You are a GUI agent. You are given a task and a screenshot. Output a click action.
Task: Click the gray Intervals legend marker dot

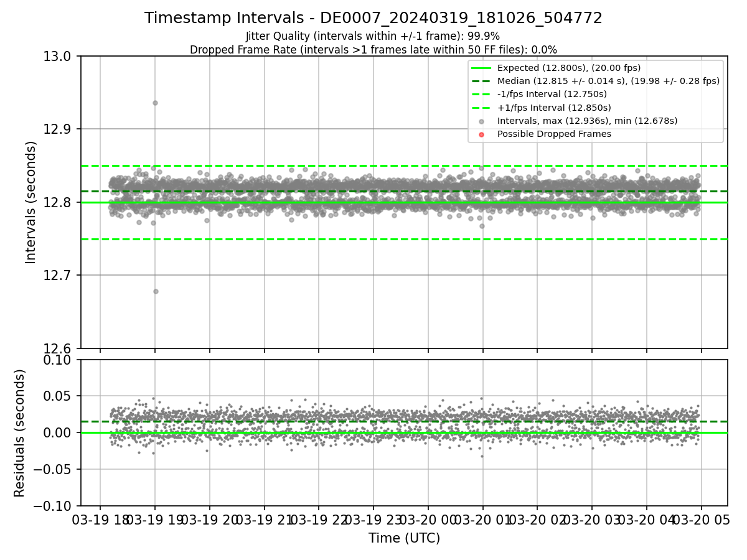click(481, 121)
